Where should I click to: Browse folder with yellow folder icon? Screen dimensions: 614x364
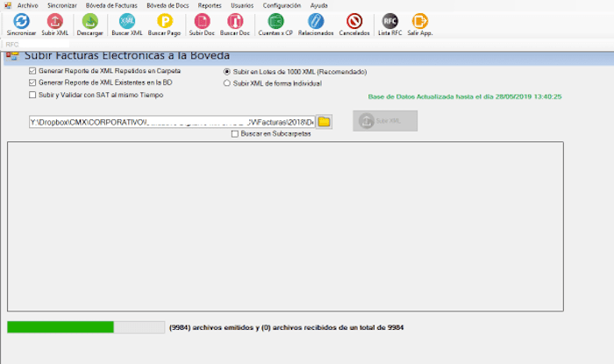[324, 122]
